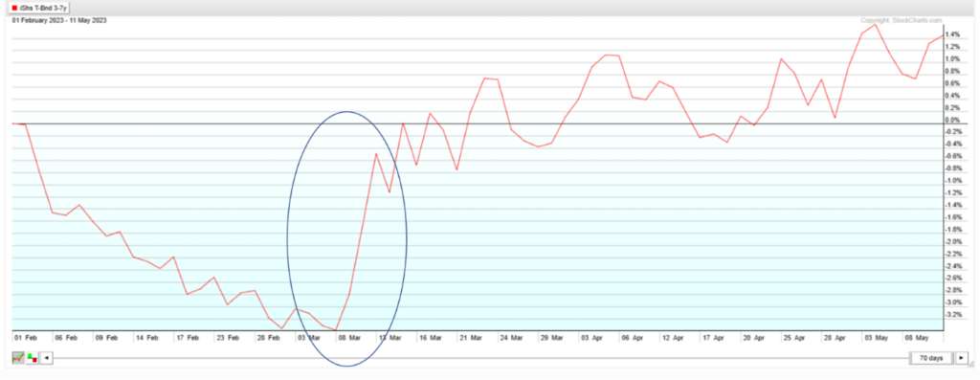Click the right arrow to shift dates later
Viewport: 980px width, 380px height.
point(961,358)
